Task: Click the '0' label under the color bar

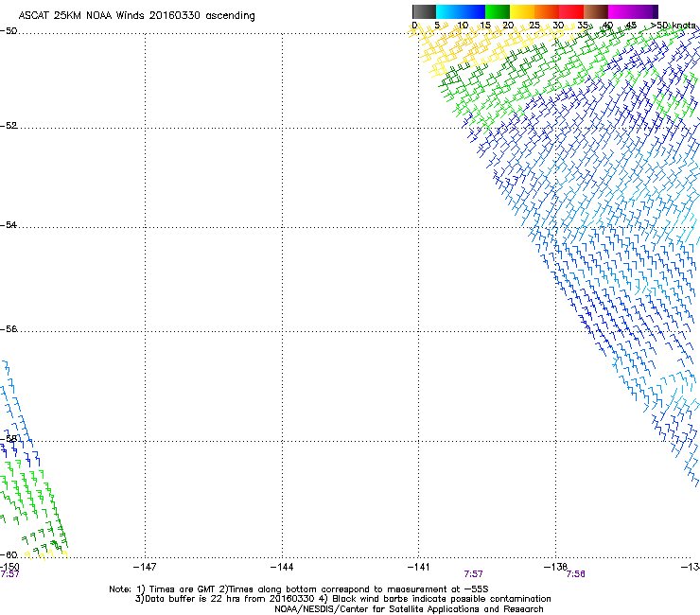Action: [414, 25]
